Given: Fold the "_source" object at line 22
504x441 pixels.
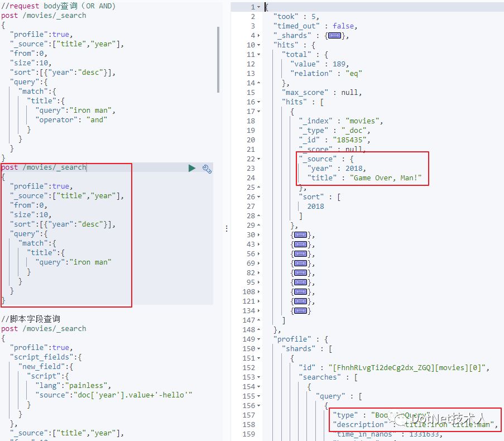Looking at the screenshot, I should tap(258, 159).
